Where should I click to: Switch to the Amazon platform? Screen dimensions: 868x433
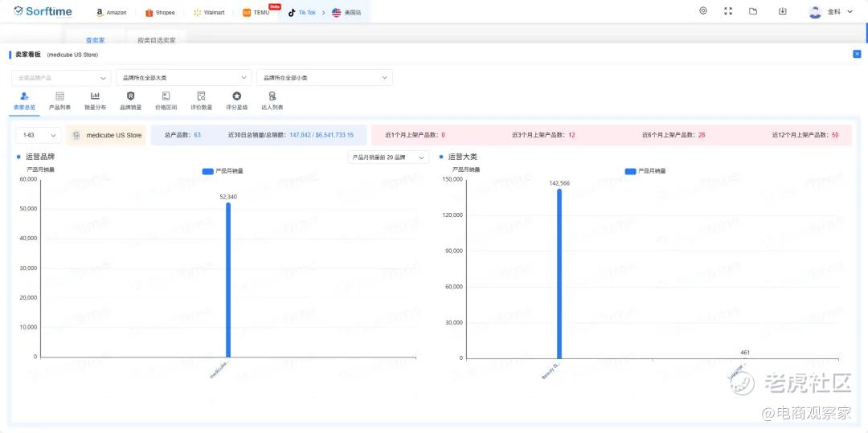click(111, 12)
